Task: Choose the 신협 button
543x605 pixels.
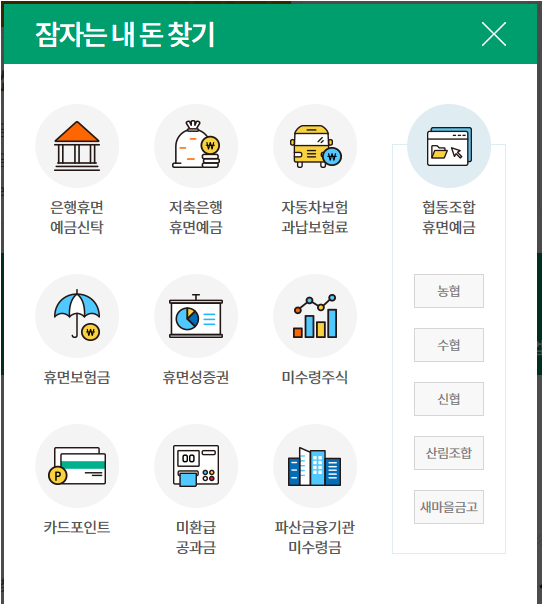Action: 449,399
